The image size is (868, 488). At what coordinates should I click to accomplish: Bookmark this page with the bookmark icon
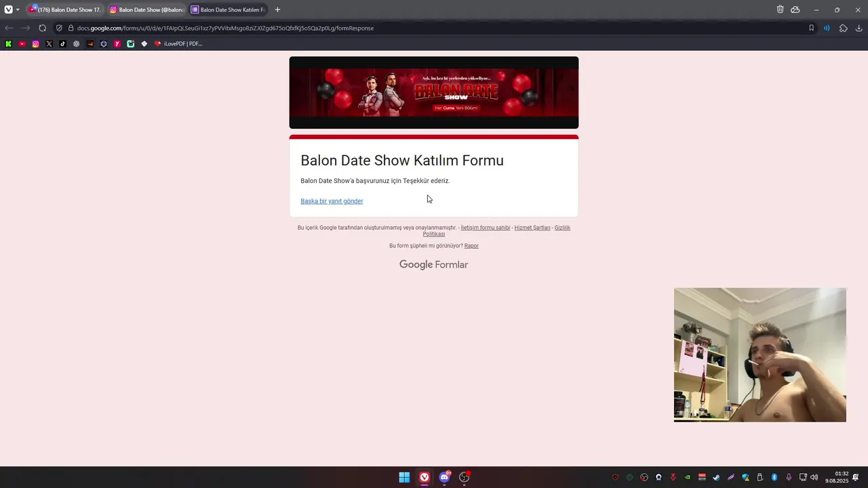coord(811,28)
